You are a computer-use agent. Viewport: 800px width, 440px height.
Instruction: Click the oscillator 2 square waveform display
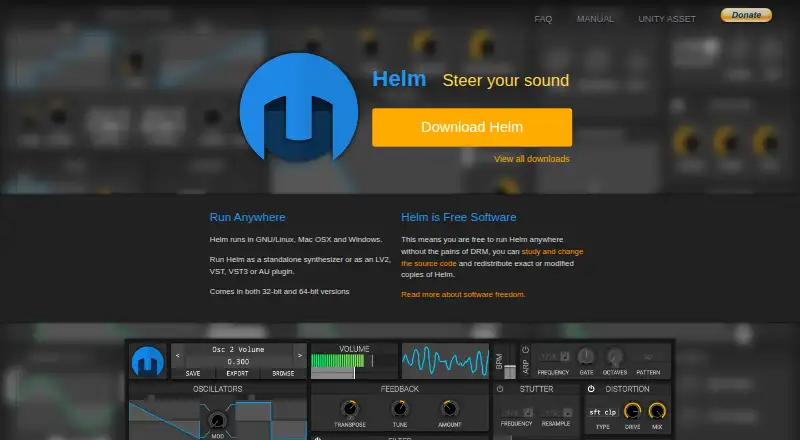270,420
